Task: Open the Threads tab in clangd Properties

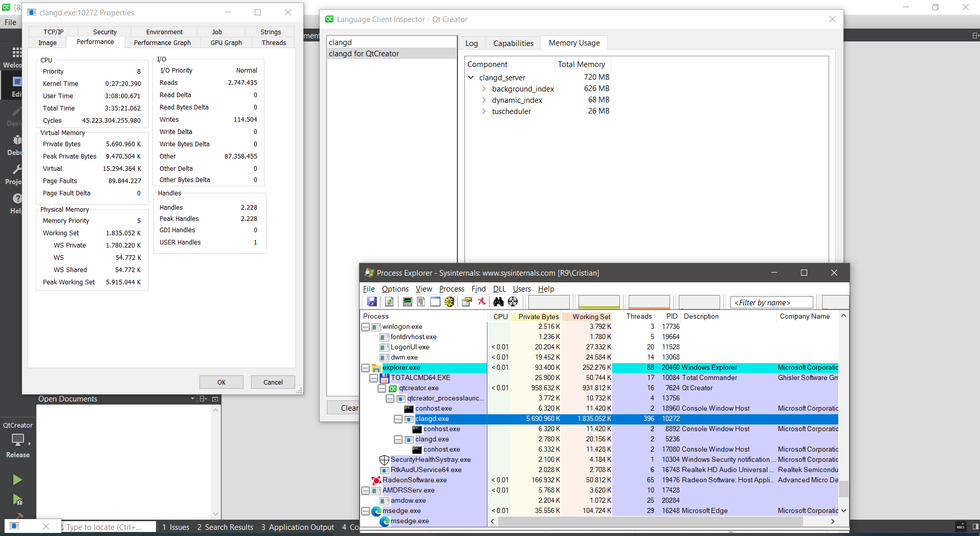Action: click(274, 42)
